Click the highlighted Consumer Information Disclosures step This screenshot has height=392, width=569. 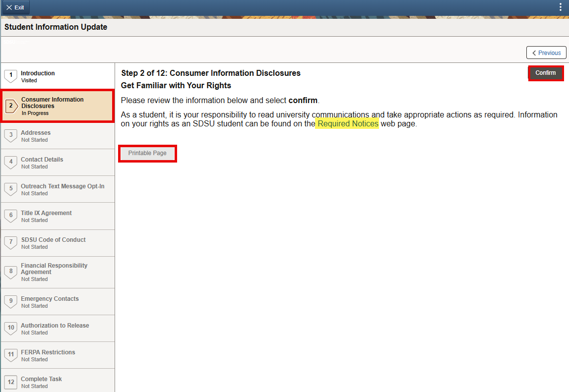(57, 106)
